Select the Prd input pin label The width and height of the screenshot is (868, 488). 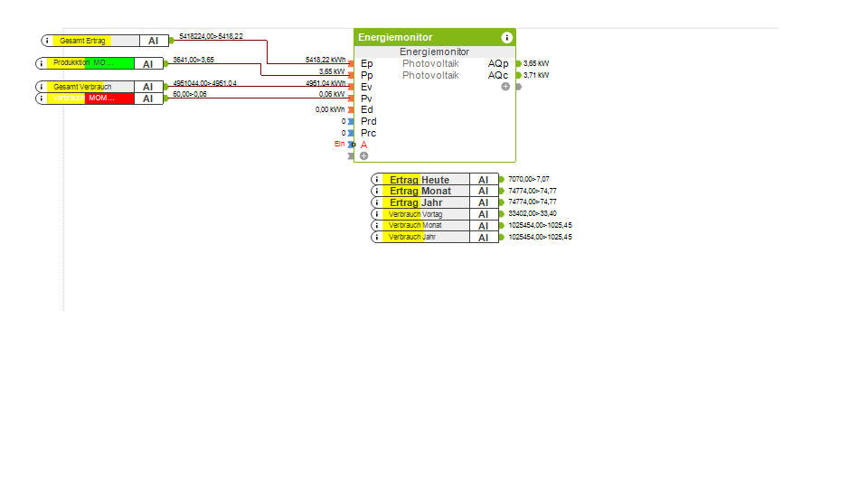(368, 121)
